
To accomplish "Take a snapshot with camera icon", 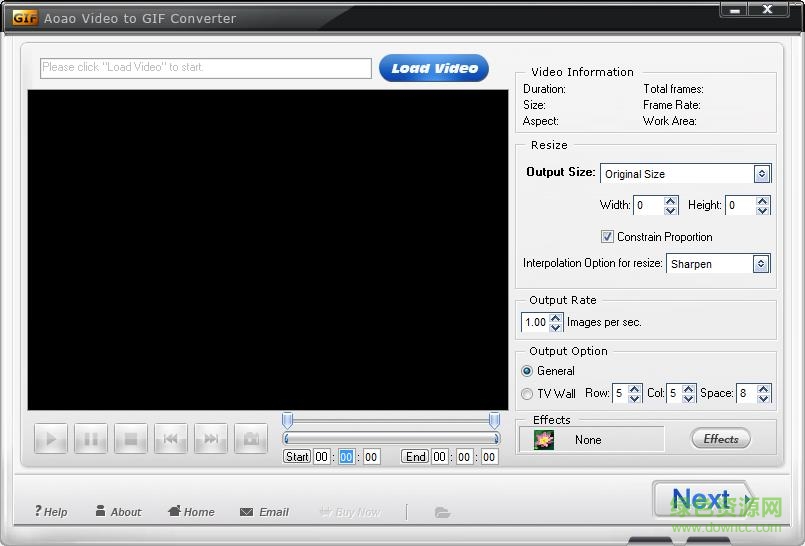I will tap(251, 439).
